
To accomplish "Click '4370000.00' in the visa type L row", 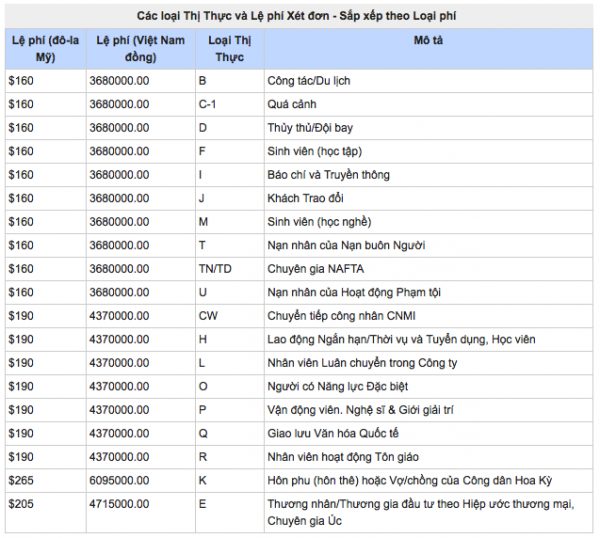I will 140,363.
